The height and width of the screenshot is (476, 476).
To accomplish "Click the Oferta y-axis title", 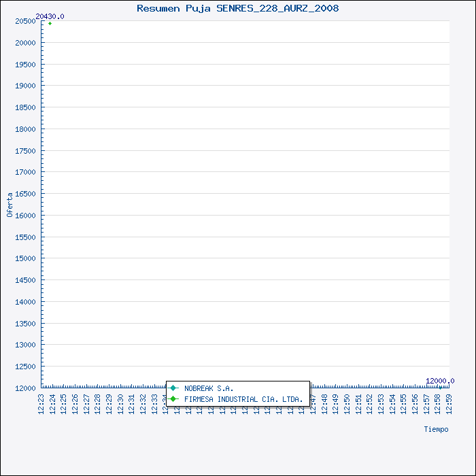I will tap(10, 205).
